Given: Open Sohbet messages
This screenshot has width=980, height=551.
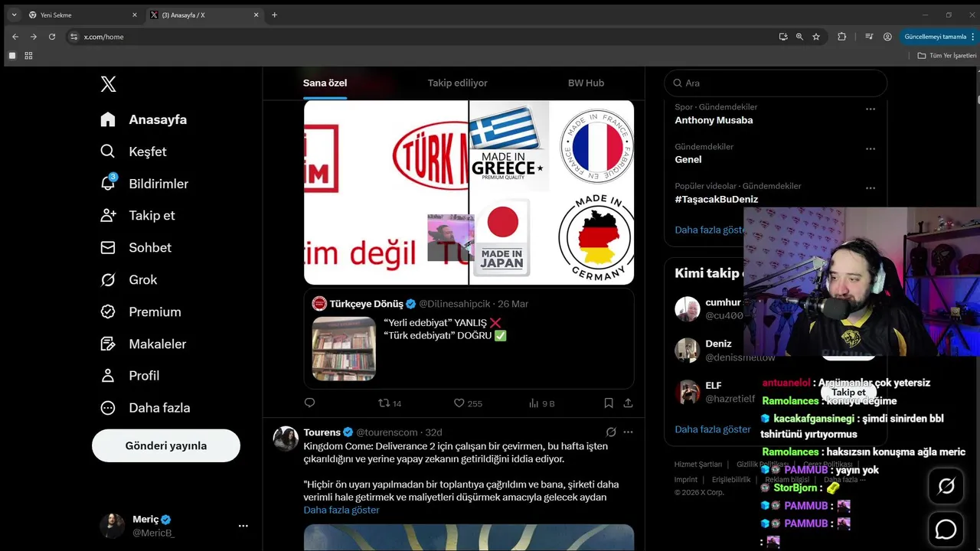Looking at the screenshot, I should point(136,248).
